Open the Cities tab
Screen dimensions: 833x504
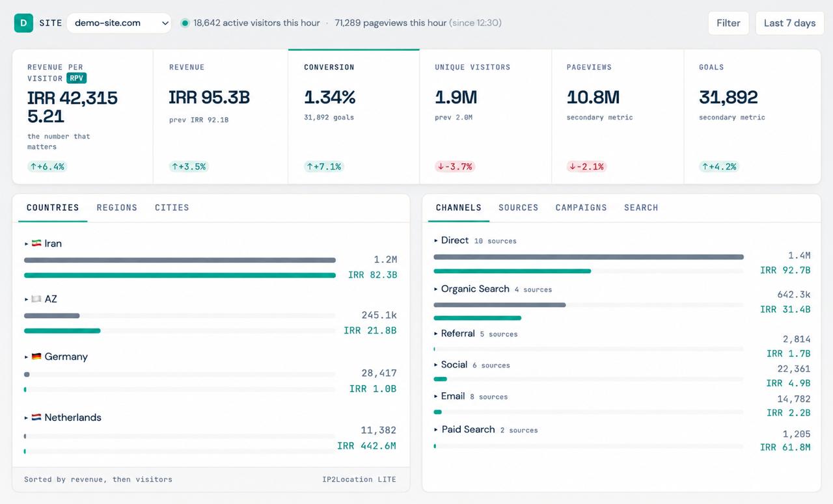tap(172, 207)
